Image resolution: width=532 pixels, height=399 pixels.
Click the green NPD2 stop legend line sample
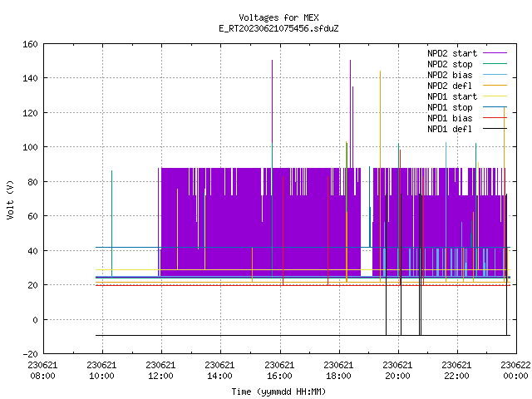(495, 64)
